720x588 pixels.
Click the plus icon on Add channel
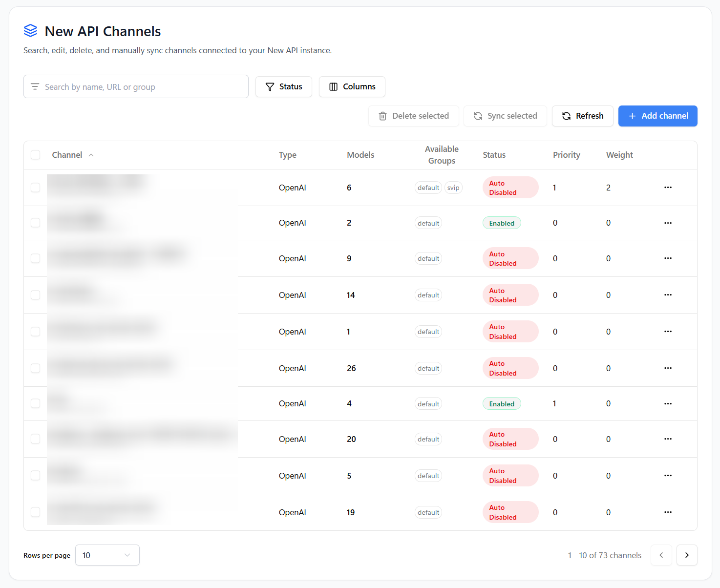click(x=632, y=116)
